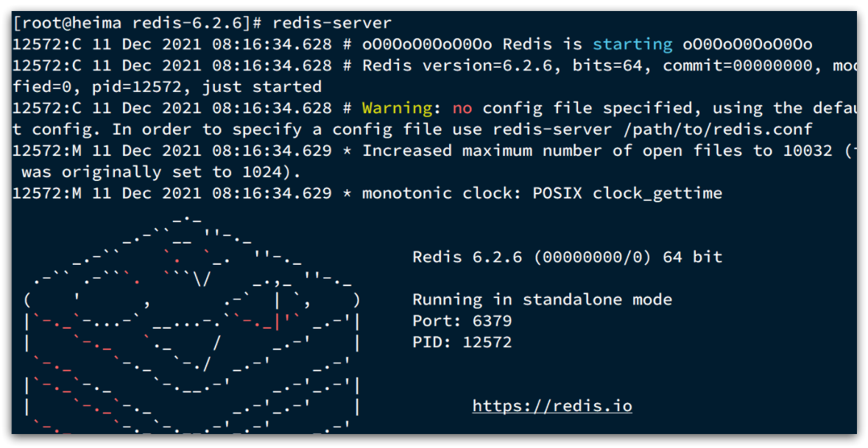Image resolution: width=868 pixels, height=448 pixels.
Task: Click the "monotonic clock: POSIX clock_gettime" text
Action: tap(542, 193)
